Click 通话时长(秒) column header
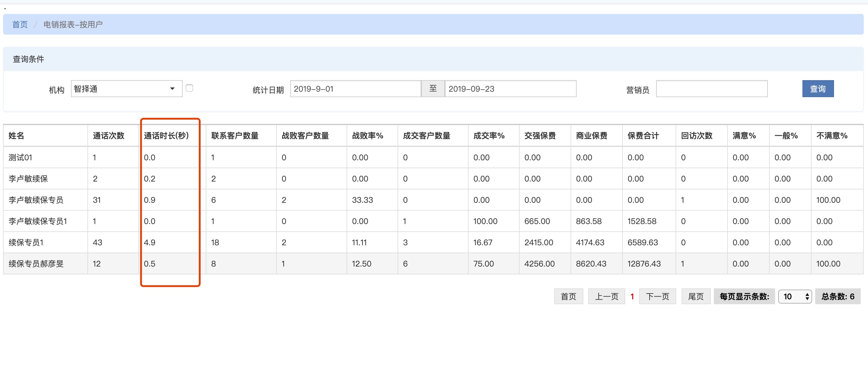This screenshot has height=374, width=868. point(166,136)
